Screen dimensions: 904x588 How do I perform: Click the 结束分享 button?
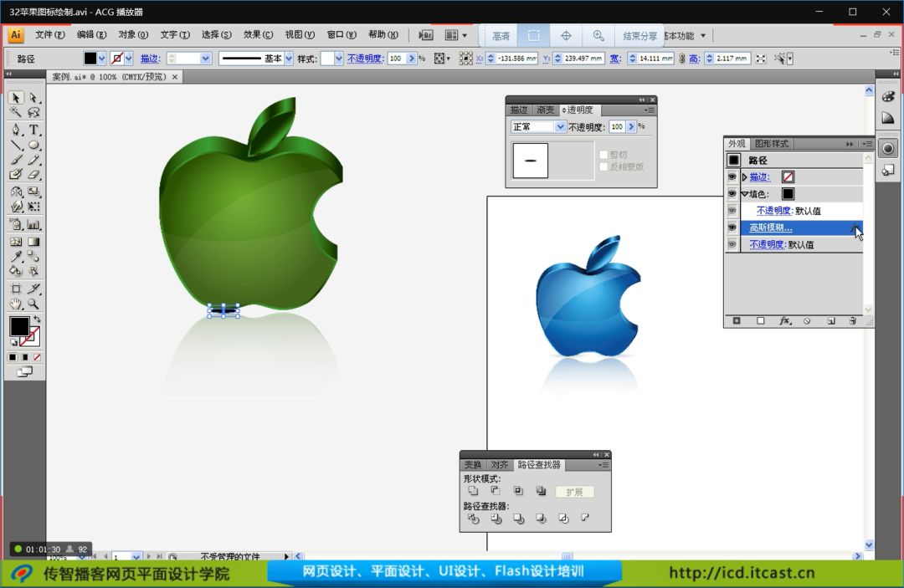(640, 36)
